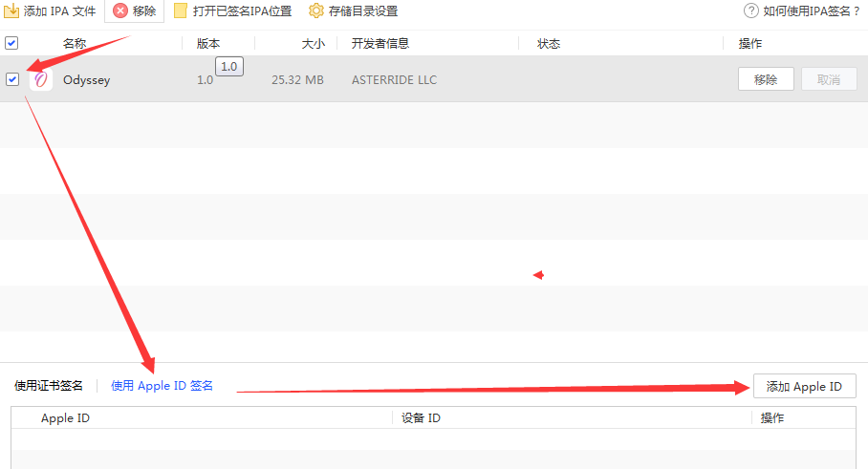Viewport: 868px width, 469px height.
Task: Click 添加 Apple ID button
Action: [804, 387]
